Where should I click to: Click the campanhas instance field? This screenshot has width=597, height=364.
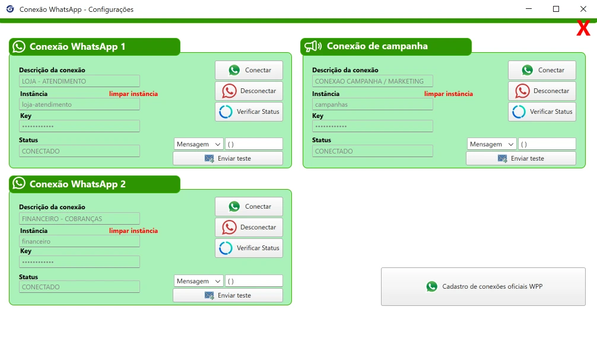[x=372, y=104]
